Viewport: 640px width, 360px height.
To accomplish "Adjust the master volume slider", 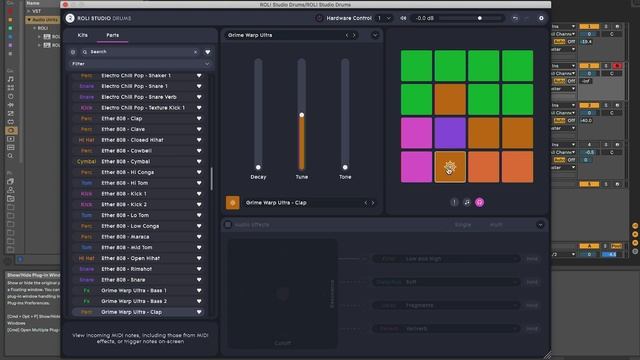I will coord(470,18).
